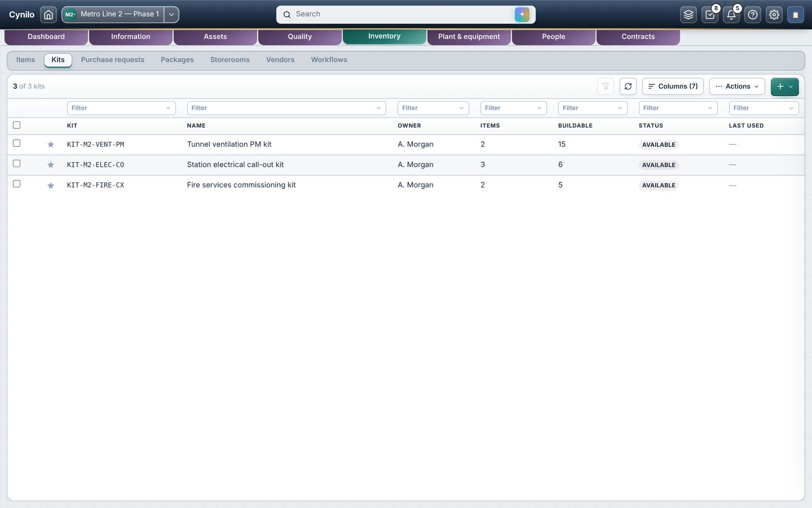The width and height of the screenshot is (812, 508).
Task: Switch to the Dashboard tab
Action: tap(46, 37)
